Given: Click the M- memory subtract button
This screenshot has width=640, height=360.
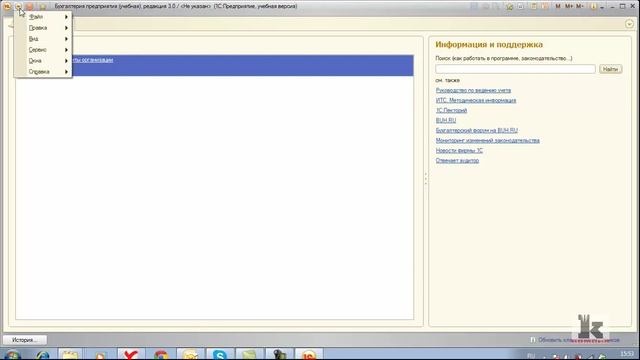Looking at the screenshot, I should click(x=580, y=6).
